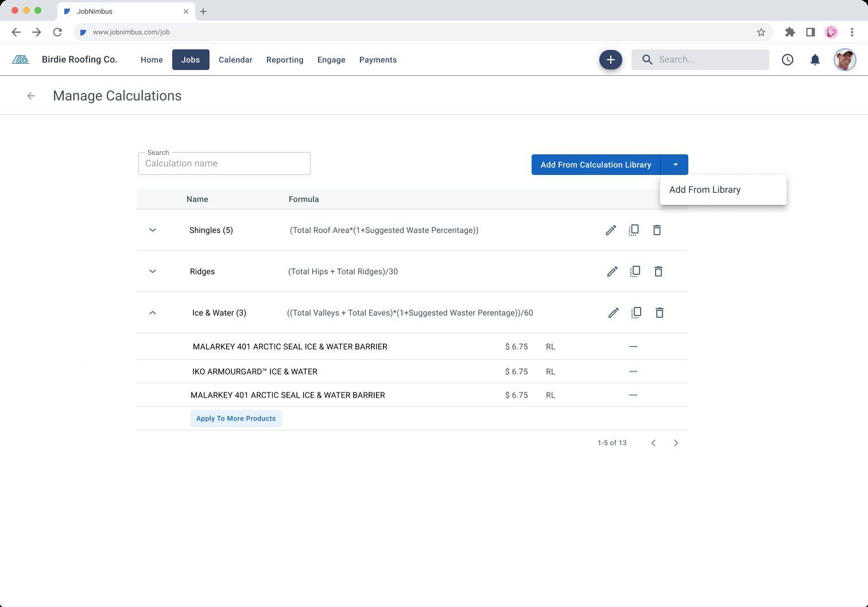Open the user profile avatar

845,60
